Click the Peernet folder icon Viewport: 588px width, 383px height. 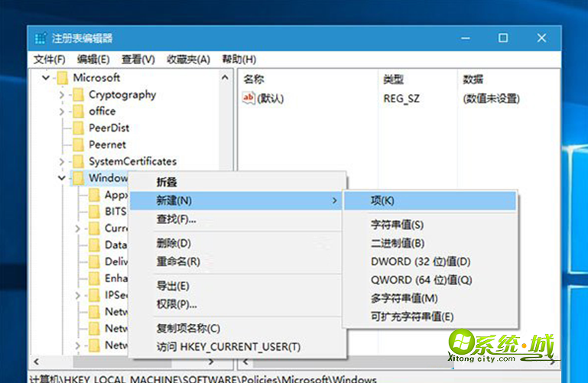point(79,144)
